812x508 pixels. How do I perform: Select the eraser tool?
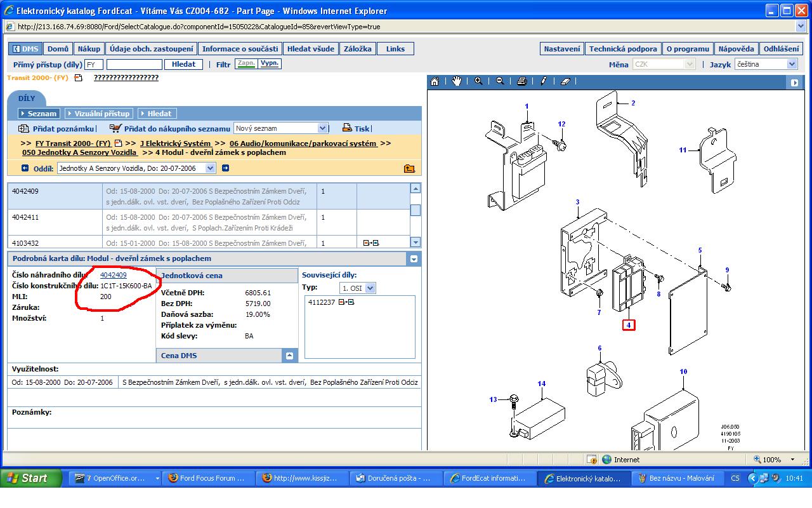(566, 81)
